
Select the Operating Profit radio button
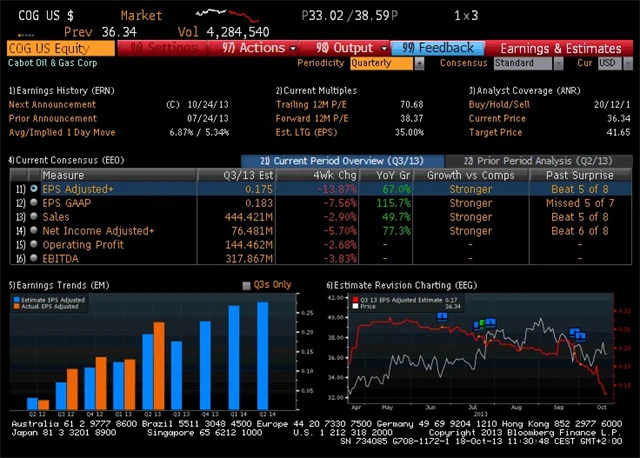34,245
